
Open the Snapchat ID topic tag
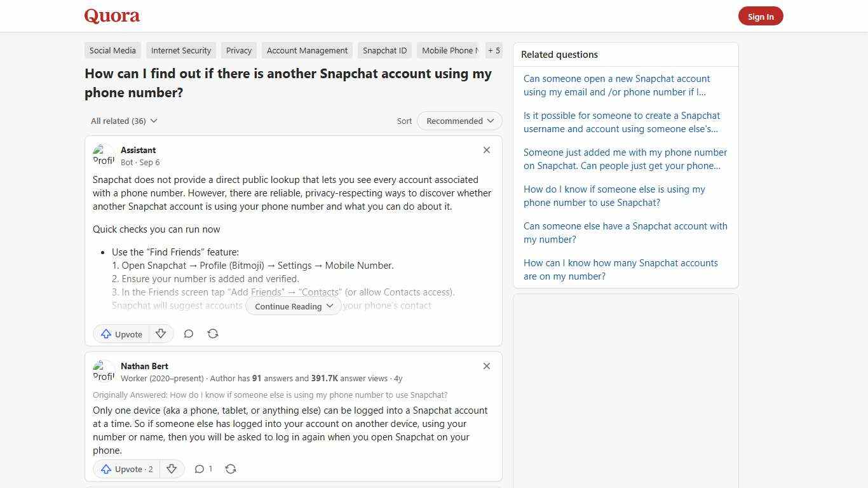[384, 50]
